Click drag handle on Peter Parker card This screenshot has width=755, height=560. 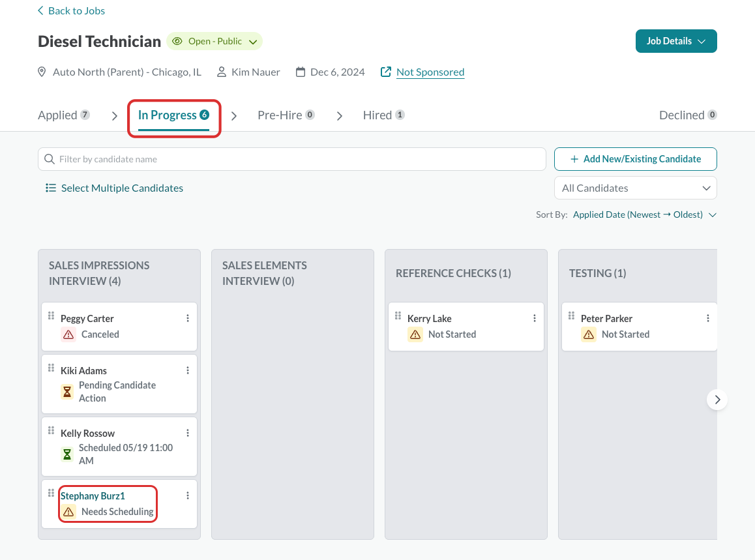coord(571,316)
